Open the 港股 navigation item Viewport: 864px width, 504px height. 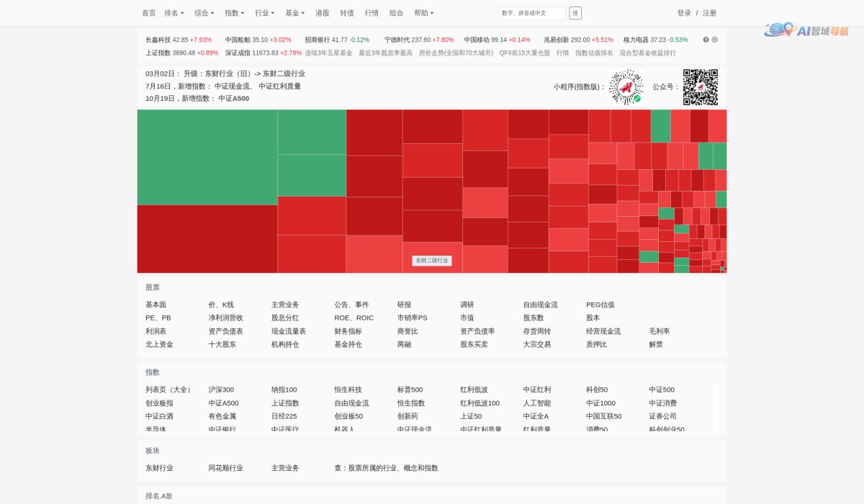[323, 13]
